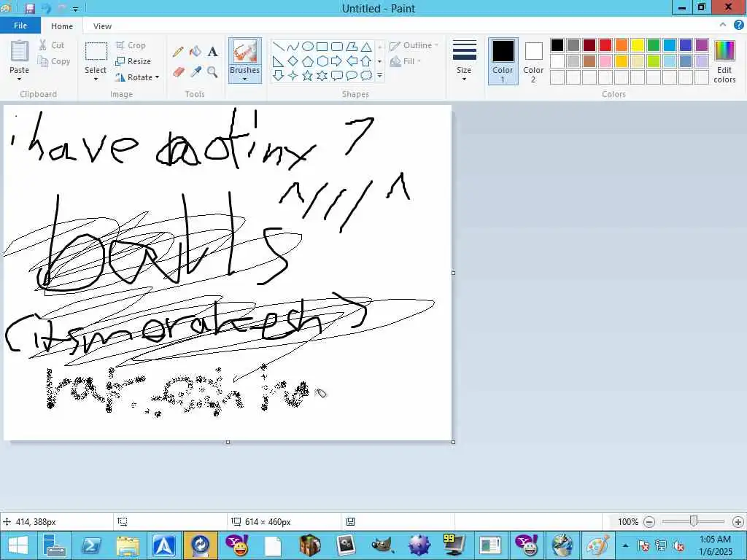
Task: Expand the Shapes gallery more arrow
Action: pos(379,75)
